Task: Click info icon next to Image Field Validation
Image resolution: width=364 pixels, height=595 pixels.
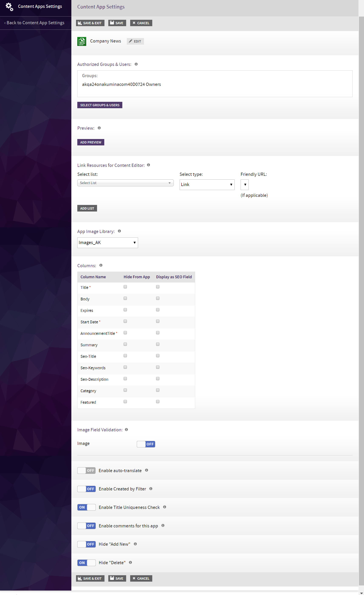Action: coord(126,430)
